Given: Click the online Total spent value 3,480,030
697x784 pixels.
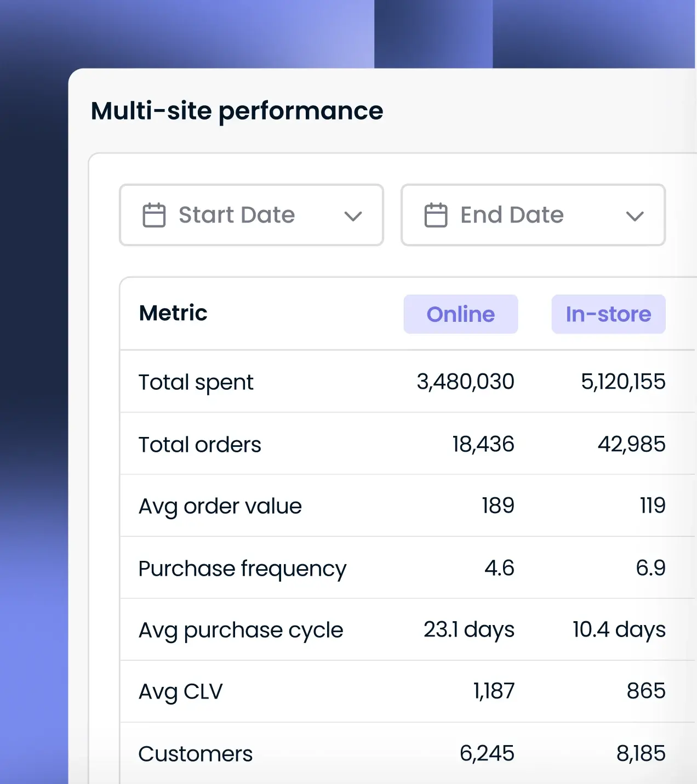Looking at the screenshot, I should click(466, 382).
